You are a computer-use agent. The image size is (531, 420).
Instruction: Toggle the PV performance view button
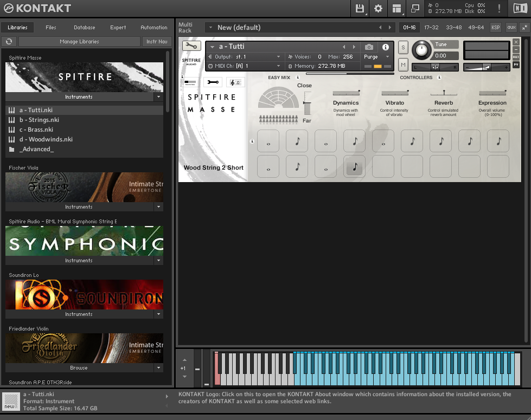pos(516,64)
